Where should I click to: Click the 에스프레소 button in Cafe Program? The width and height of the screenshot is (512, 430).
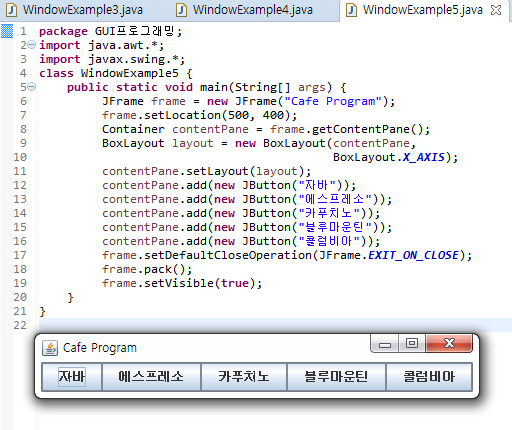[151, 377]
